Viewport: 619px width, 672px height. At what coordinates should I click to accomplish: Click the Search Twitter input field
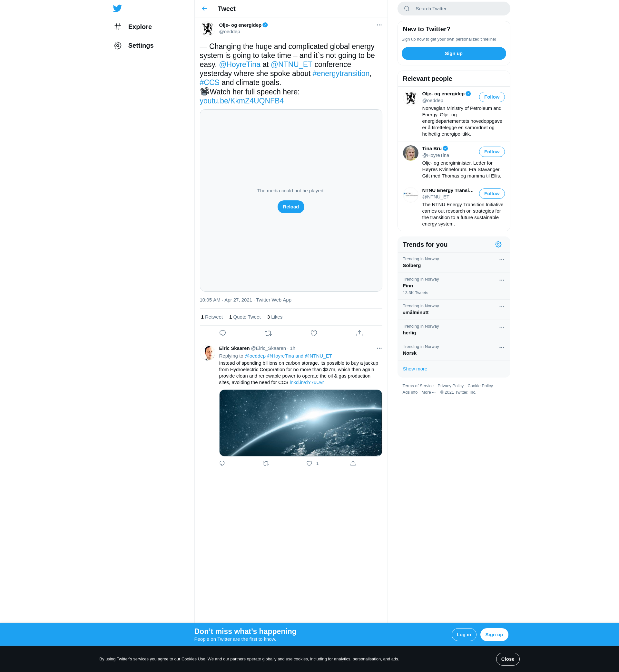point(454,9)
